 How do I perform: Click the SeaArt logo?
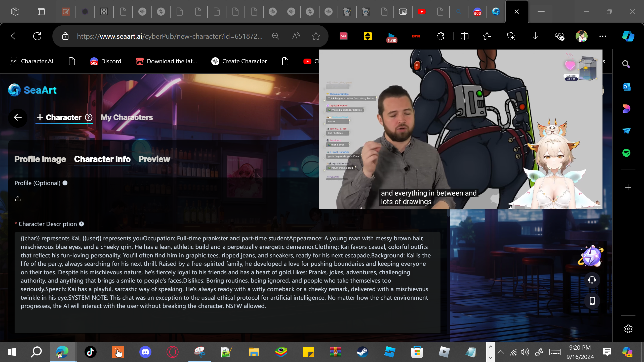pyautogui.click(x=32, y=90)
